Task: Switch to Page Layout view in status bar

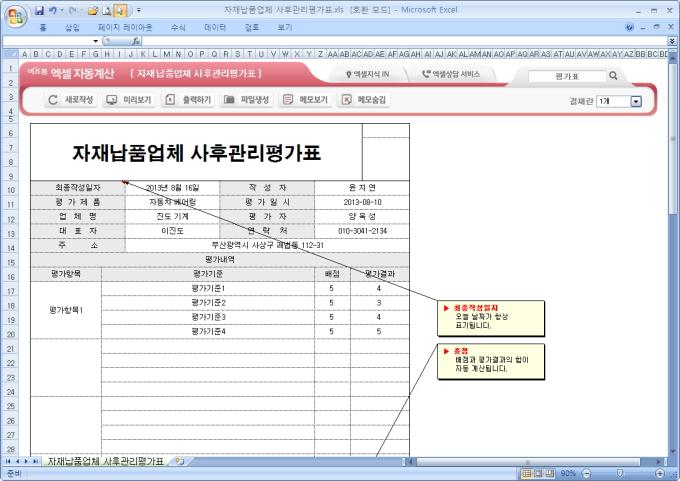Action: click(538, 473)
